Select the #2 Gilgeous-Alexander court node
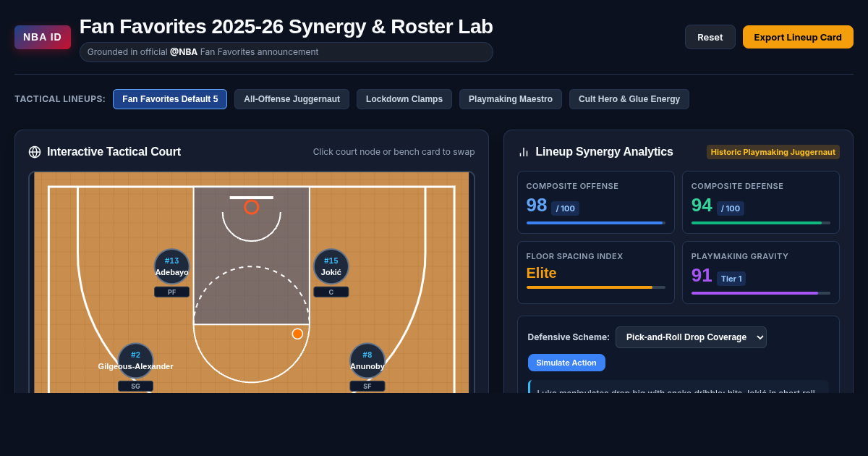Image resolution: width=868 pixels, height=456 pixels. [136, 360]
